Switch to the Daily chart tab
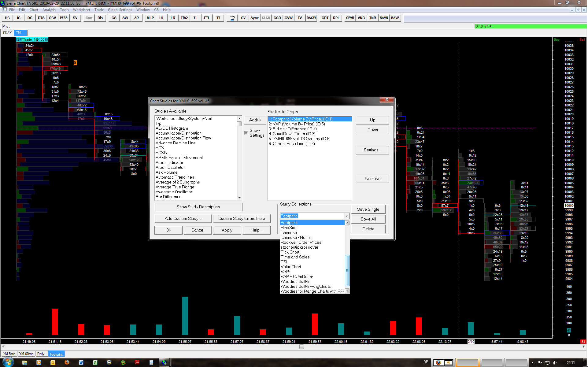The image size is (588, 367). pyautogui.click(x=41, y=354)
